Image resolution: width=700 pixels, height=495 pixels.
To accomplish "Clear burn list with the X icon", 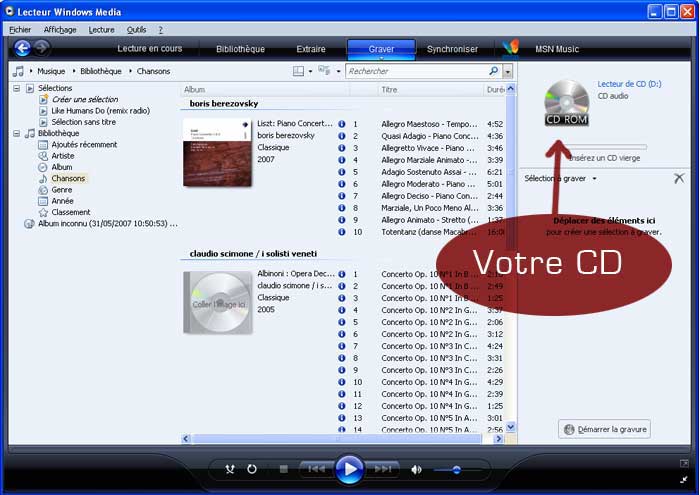I will tap(679, 178).
